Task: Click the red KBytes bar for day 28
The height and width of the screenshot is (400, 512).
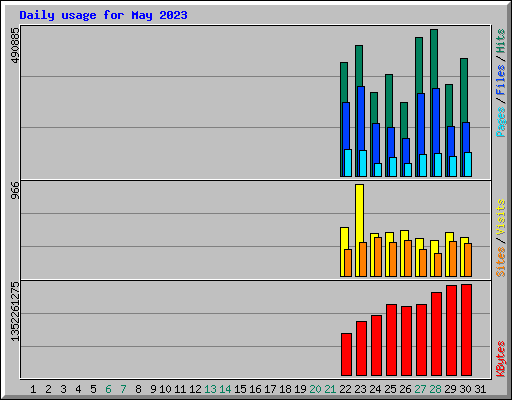Action: 436,334
